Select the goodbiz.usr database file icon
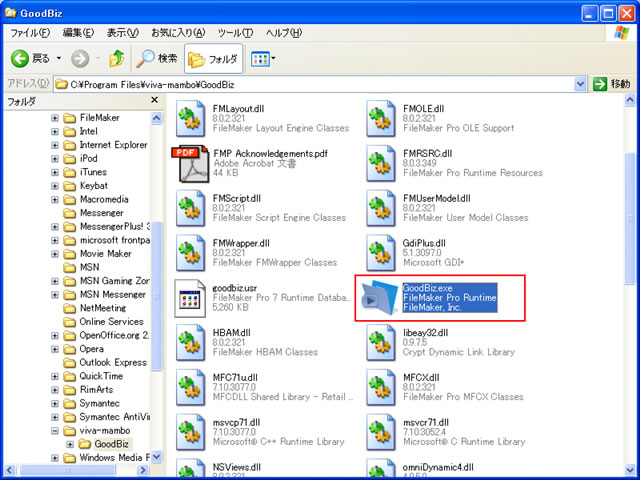The width and height of the screenshot is (640, 480). tap(190, 299)
